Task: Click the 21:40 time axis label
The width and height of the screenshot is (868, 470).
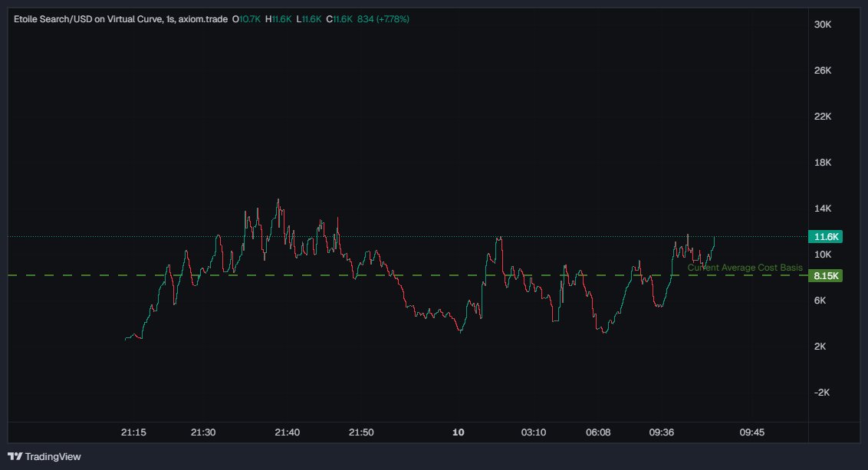Action: [287, 432]
